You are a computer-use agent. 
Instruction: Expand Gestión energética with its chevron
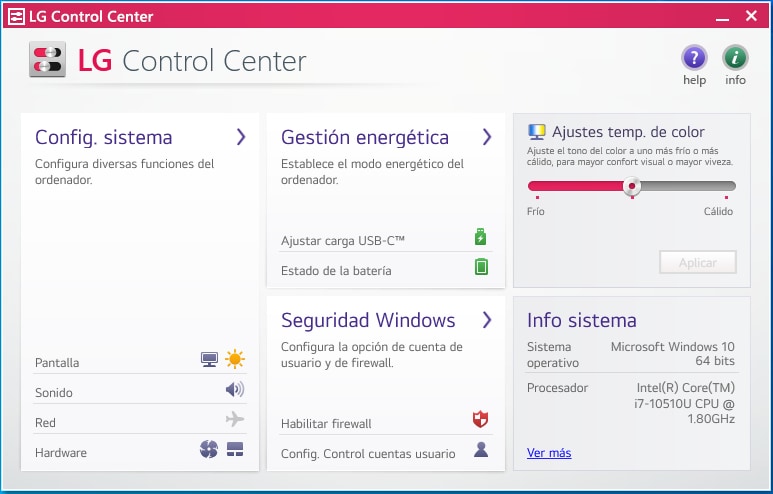coord(487,137)
